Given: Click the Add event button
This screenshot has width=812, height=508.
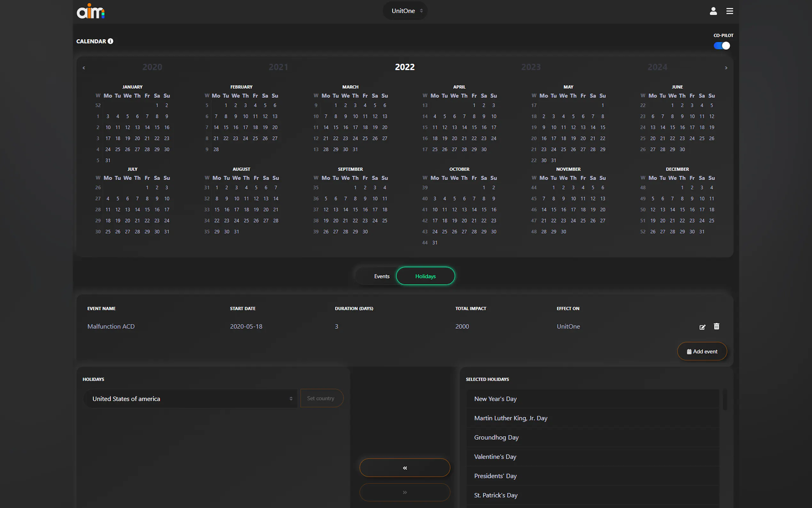Looking at the screenshot, I should [x=702, y=352].
